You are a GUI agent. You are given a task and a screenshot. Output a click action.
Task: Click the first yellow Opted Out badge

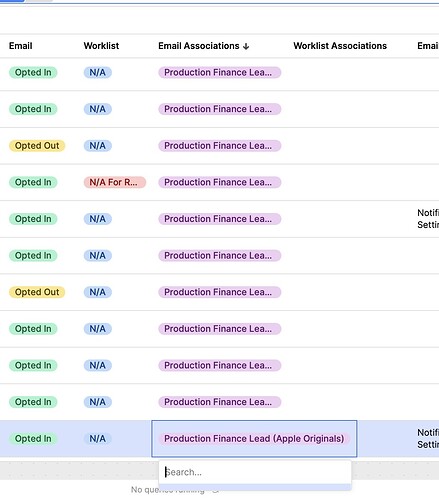click(x=37, y=146)
